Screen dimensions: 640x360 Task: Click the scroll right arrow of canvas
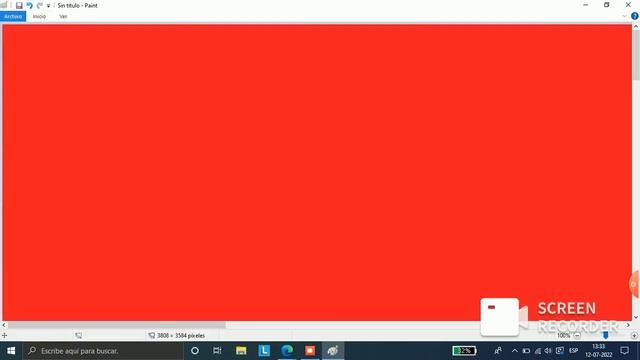click(x=628, y=325)
